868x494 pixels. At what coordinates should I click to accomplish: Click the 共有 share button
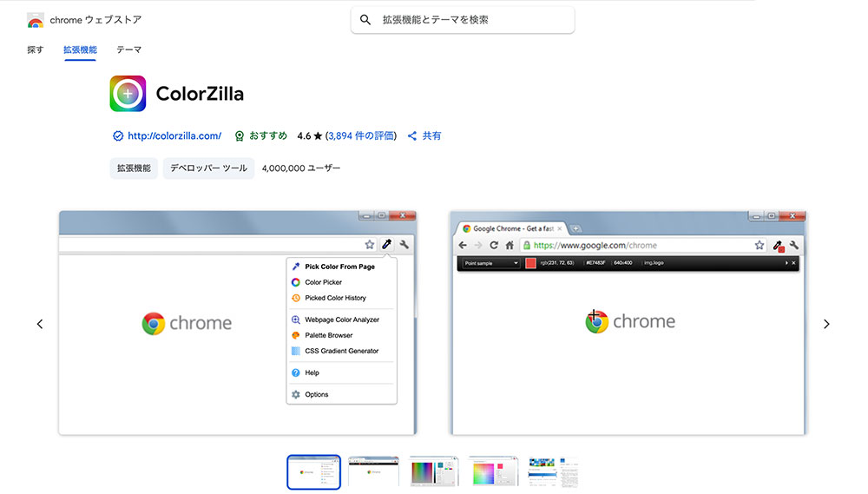pos(424,135)
